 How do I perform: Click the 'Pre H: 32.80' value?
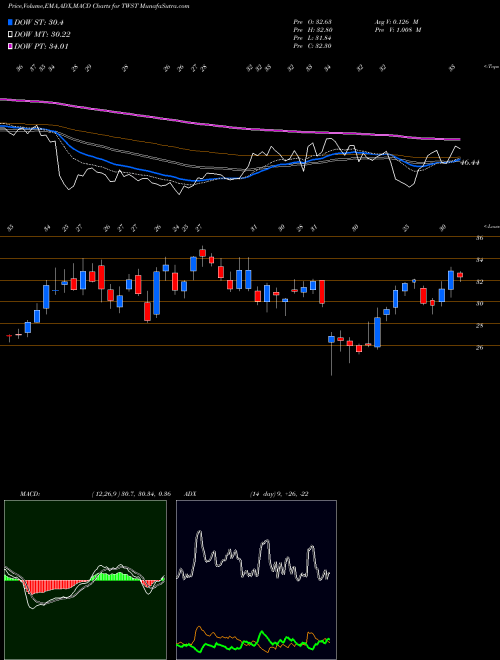coord(313,30)
